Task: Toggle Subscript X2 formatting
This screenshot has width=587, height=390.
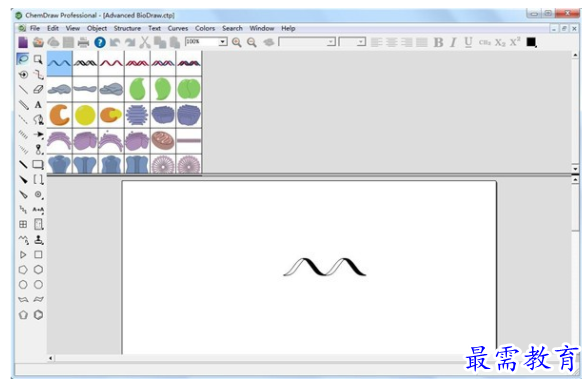Action: (500, 42)
